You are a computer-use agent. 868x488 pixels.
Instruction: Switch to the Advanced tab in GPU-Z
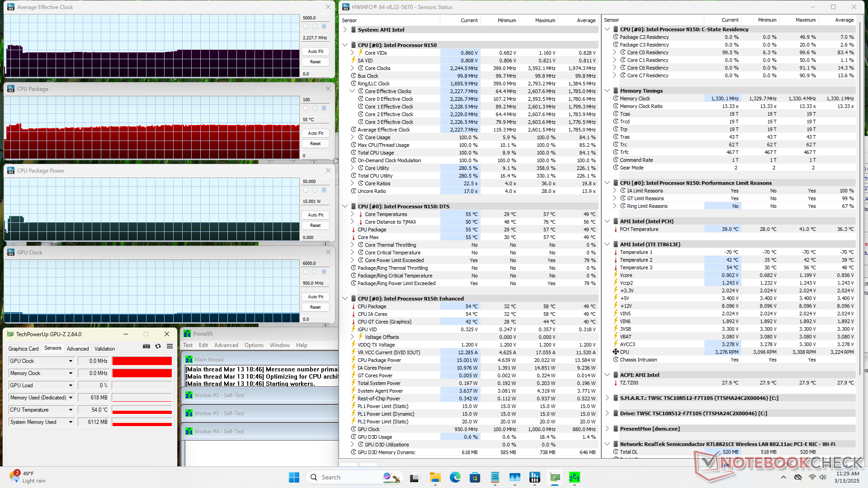tap(78, 349)
